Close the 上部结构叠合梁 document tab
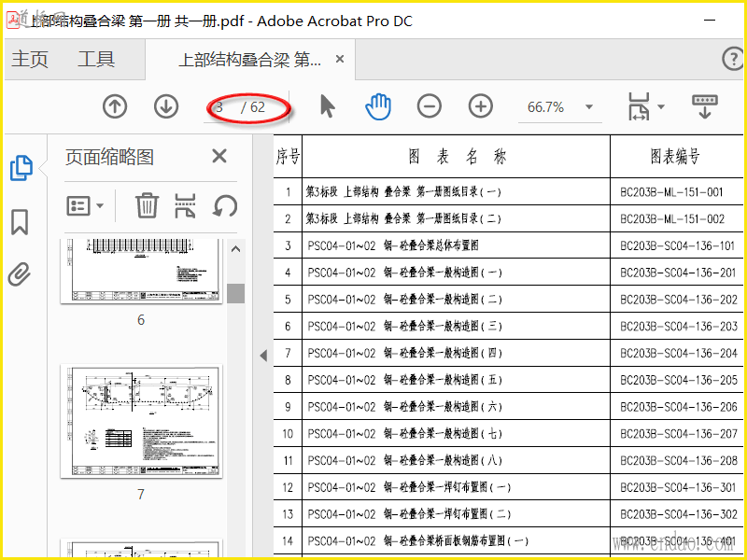747x560 pixels. point(340,59)
